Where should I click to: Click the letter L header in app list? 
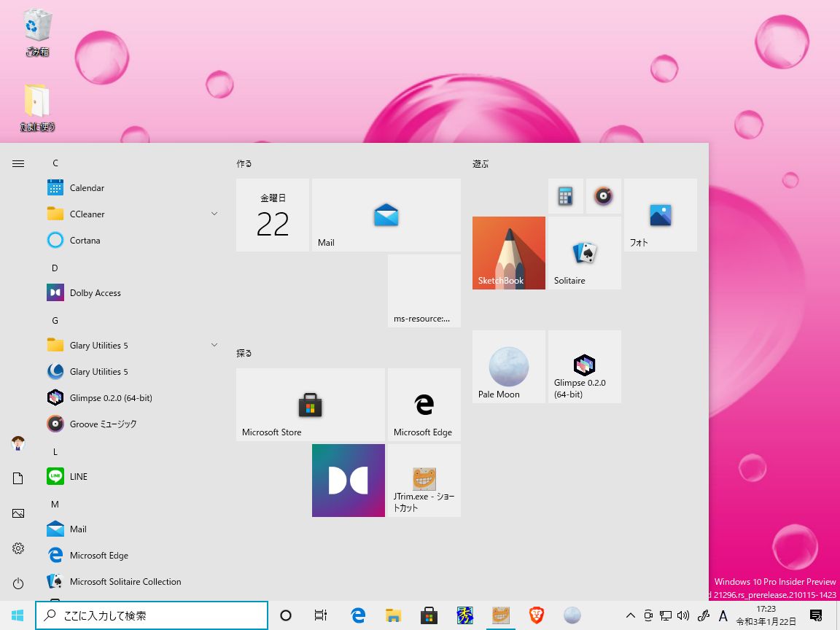(x=55, y=451)
